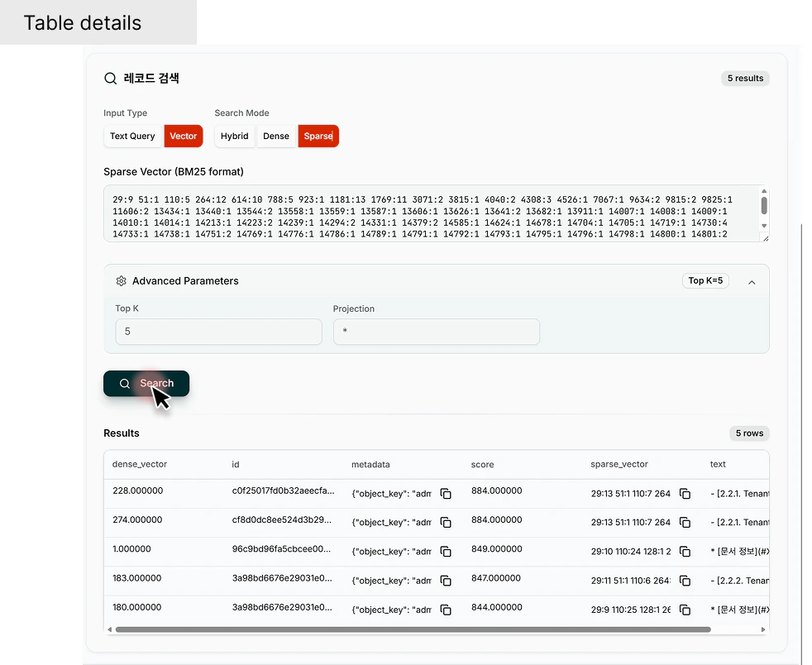Switch search mode to Dense
The width and height of the screenshot is (812, 665).
(x=276, y=136)
